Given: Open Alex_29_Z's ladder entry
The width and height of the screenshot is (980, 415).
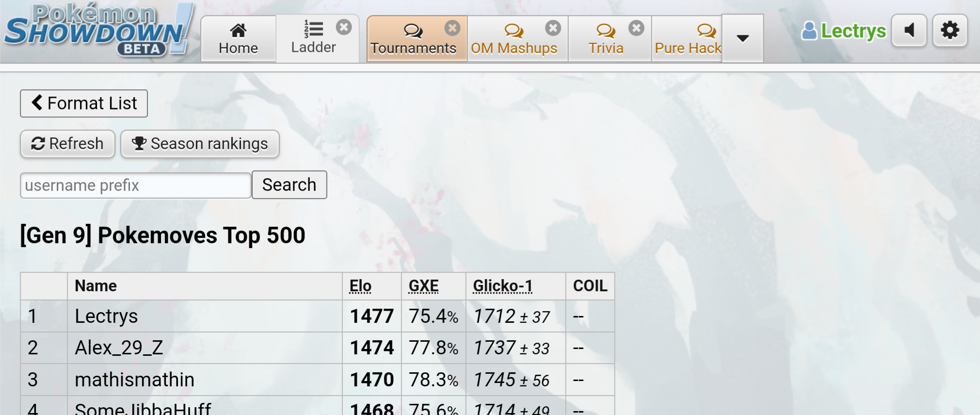Looking at the screenshot, I should (119, 348).
